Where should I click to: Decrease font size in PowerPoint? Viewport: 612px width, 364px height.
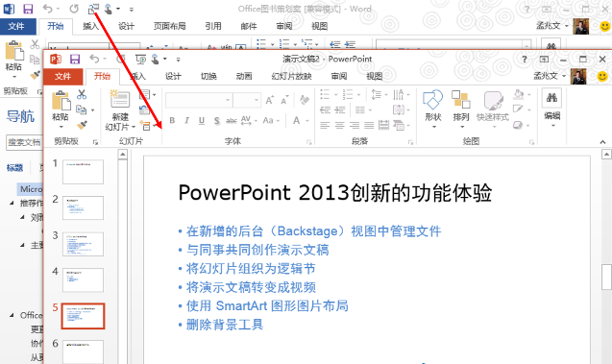pos(284,100)
